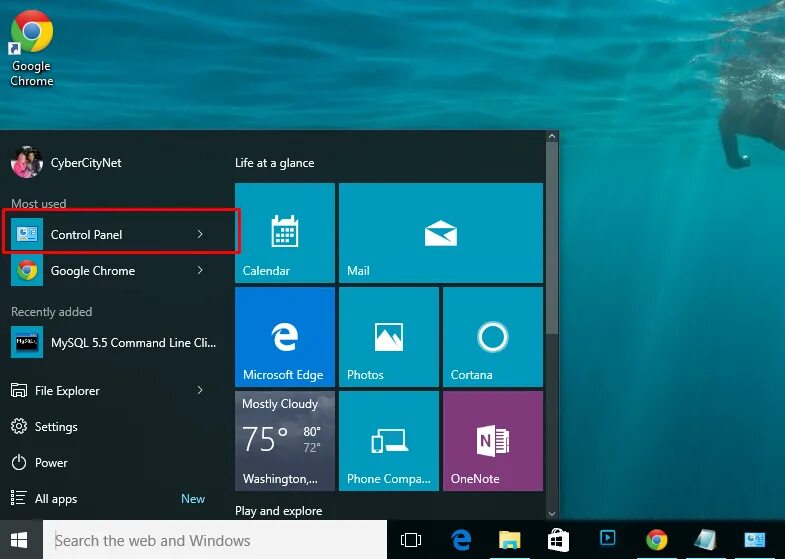
Task: Click the New label beside All apps
Action: 193,498
